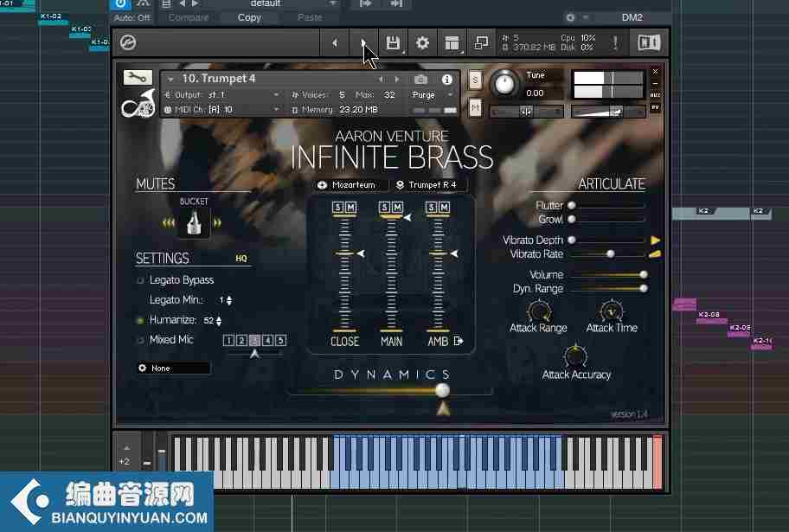Select previous instrument arrow near Trumpet 4

381,80
